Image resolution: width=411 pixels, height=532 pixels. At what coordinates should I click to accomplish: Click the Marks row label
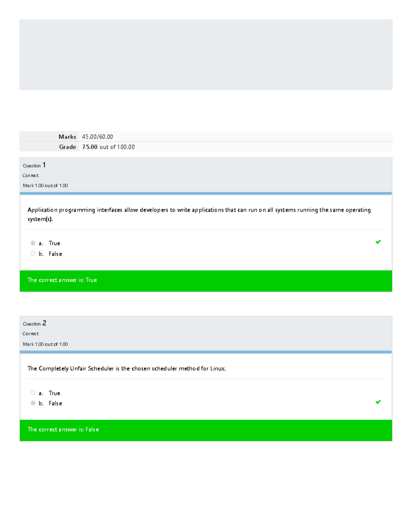point(67,137)
